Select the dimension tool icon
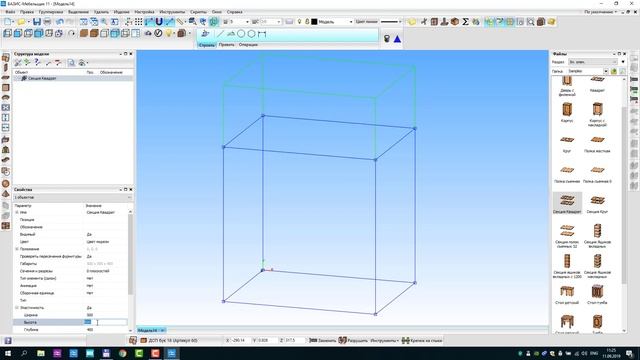The image size is (640, 360). coord(262,34)
